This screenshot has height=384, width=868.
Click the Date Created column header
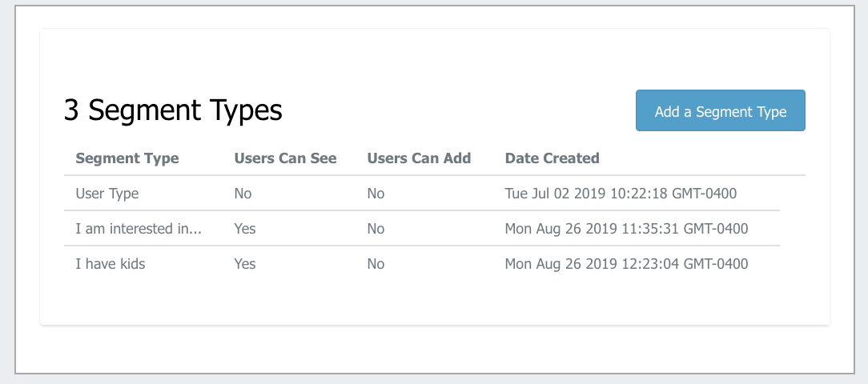pos(552,158)
